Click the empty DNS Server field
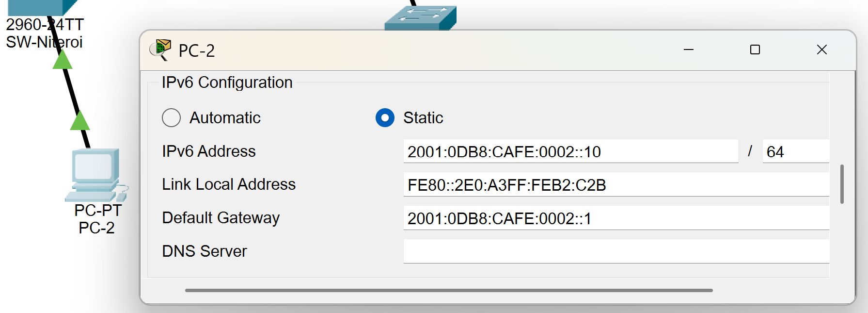This screenshot has height=313, width=868. 615,251
